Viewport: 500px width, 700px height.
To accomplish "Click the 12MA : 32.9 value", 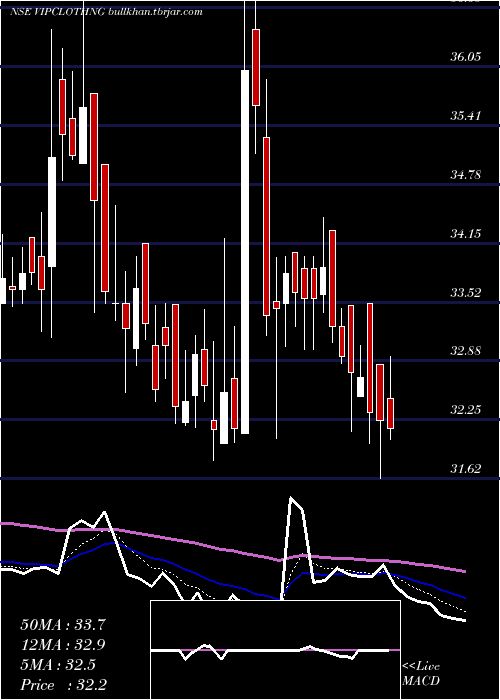I will tap(63, 645).
